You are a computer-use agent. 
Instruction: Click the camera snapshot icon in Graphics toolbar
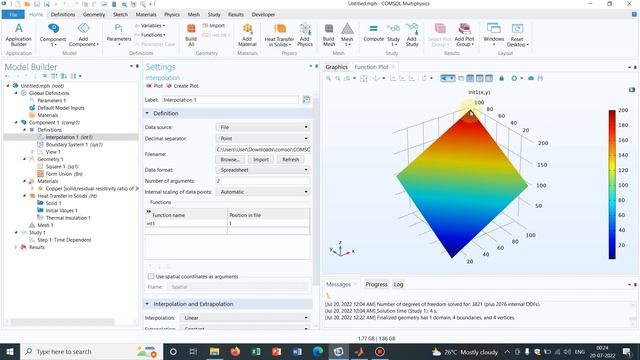531,78
